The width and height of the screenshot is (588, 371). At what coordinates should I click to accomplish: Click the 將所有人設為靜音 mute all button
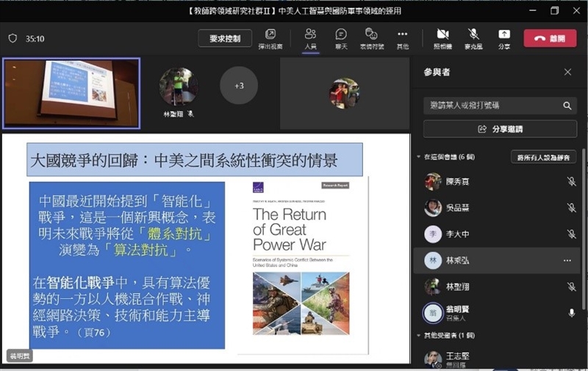543,157
